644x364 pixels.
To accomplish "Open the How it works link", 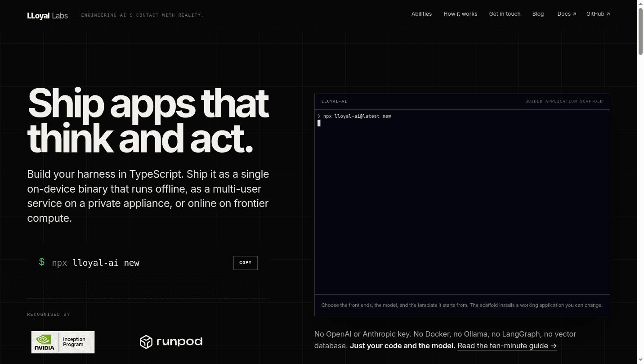I will click(460, 14).
